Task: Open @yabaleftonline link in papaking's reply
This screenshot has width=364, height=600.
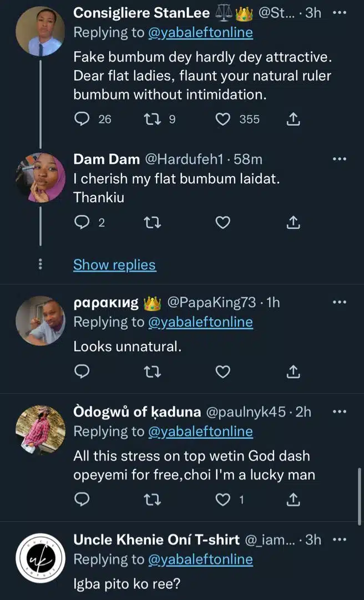Action: click(x=200, y=322)
